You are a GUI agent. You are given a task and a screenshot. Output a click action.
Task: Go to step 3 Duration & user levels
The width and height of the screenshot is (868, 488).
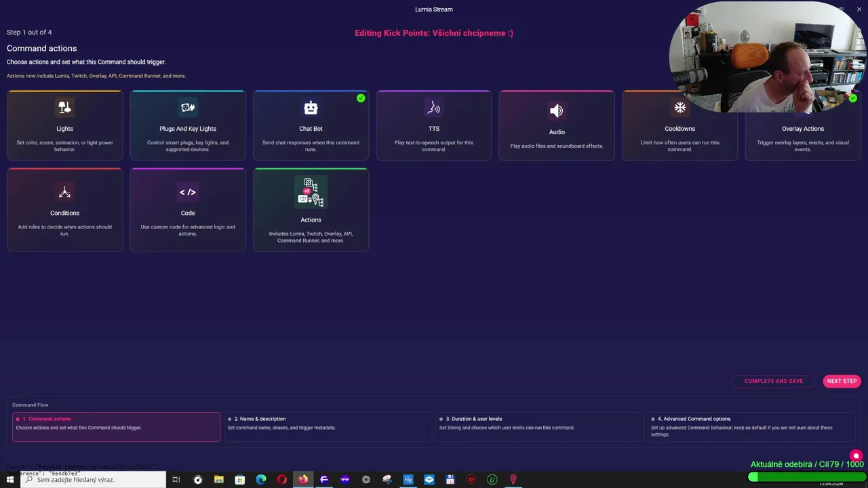539,426
